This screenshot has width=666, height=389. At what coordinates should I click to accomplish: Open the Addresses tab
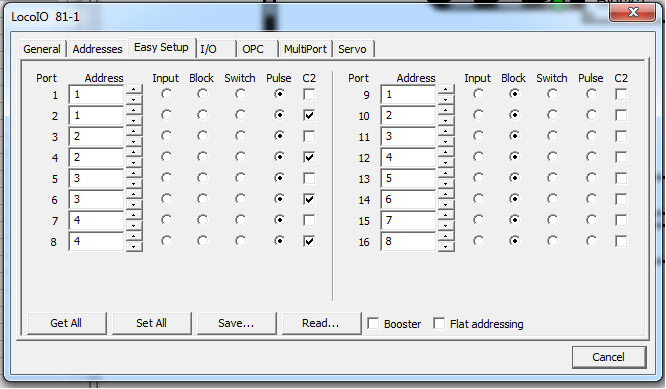97,49
